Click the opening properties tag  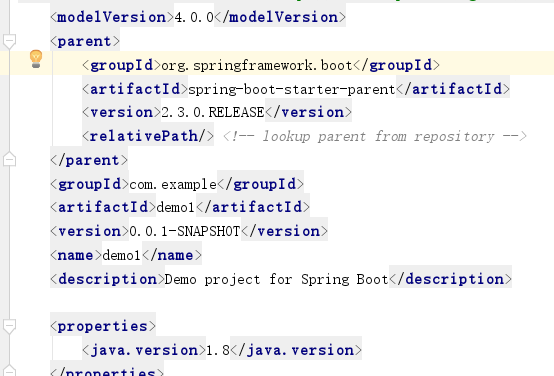point(103,326)
